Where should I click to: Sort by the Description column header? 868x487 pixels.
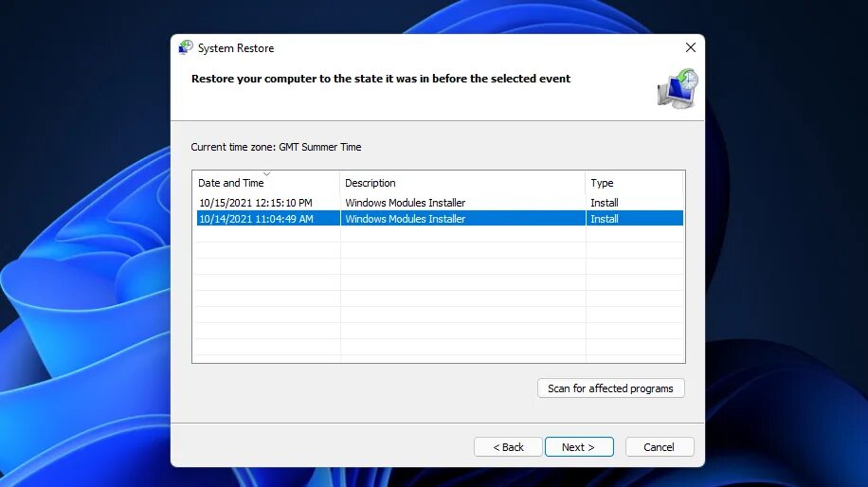pos(462,183)
